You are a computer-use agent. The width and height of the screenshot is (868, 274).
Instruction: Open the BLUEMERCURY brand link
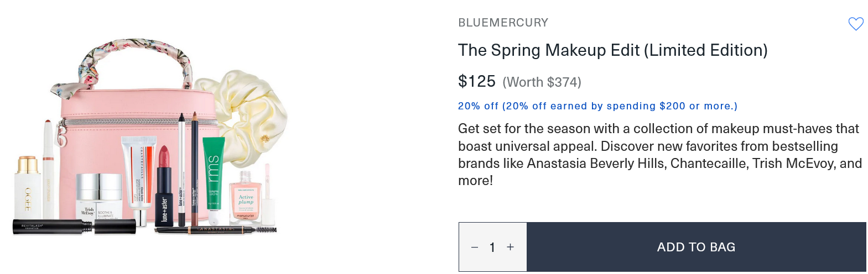pos(503,23)
